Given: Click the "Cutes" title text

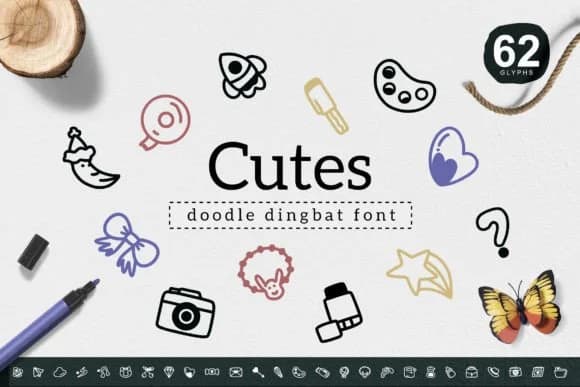Looking at the screenshot, I should click(x=290, y=167).
